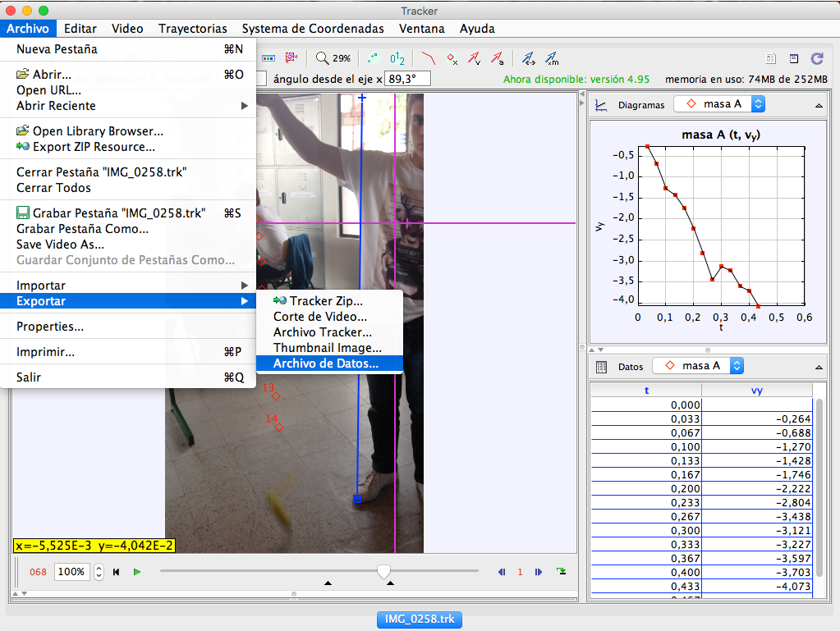This screenshot has height=631, width=840.
Task: Click the playback rate 100% field
Action: click(71, 572)
